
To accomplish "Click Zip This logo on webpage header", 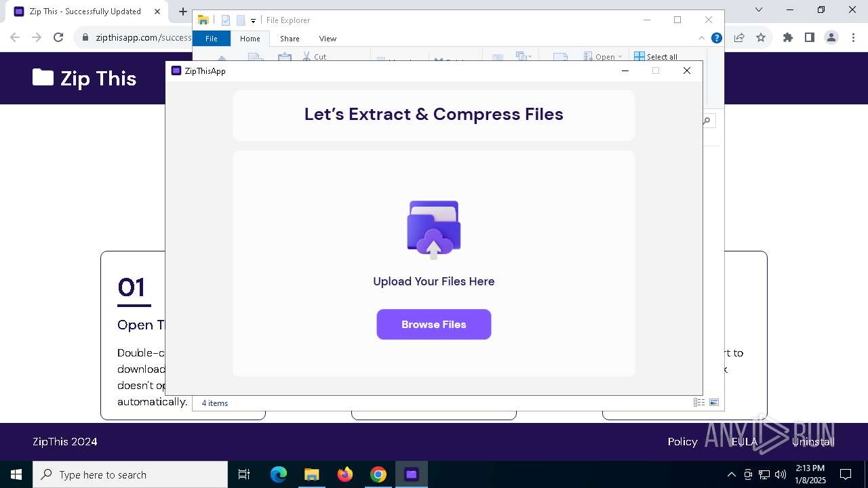I will click(x=85, y=78).
